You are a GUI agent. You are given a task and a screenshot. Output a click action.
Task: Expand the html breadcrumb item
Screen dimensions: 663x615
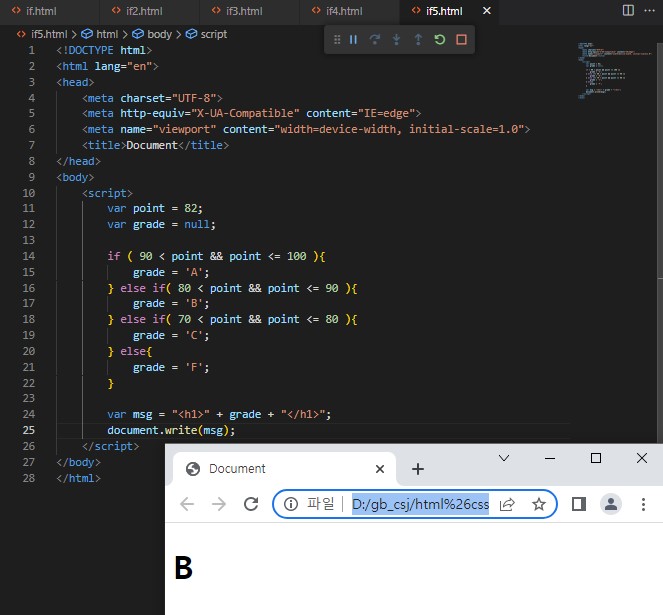point(100,34)
